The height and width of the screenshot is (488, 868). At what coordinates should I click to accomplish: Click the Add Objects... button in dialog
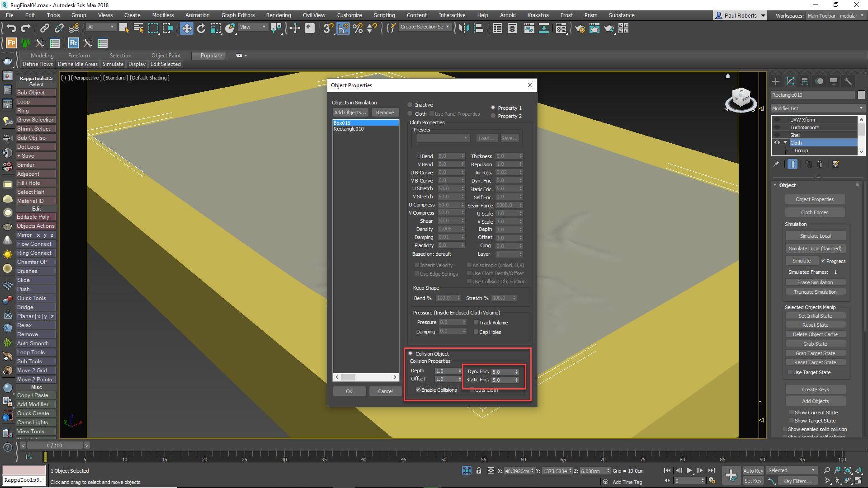[350, 113]
